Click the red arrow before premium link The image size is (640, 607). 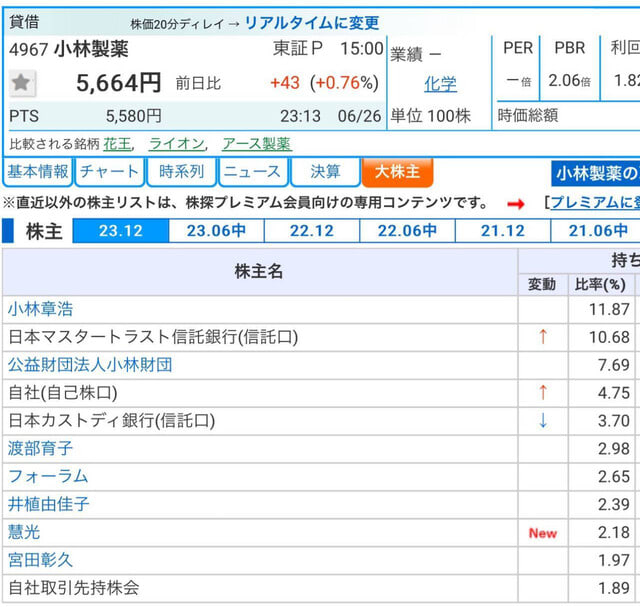pyautogui.click(x=516, y=204)
